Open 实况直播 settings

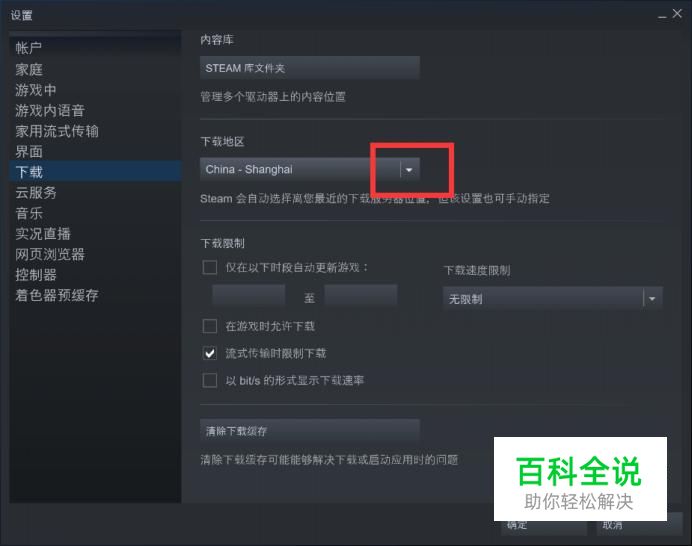click(x=43, y=233)
